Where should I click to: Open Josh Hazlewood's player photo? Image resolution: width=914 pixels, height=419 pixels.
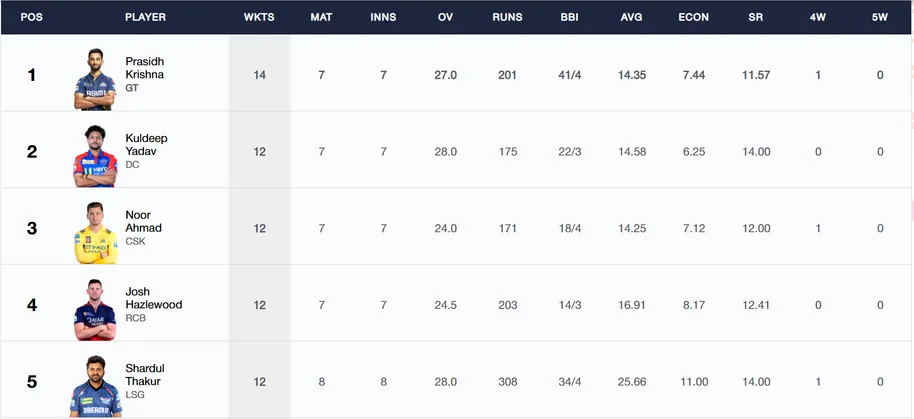point(95,309)
